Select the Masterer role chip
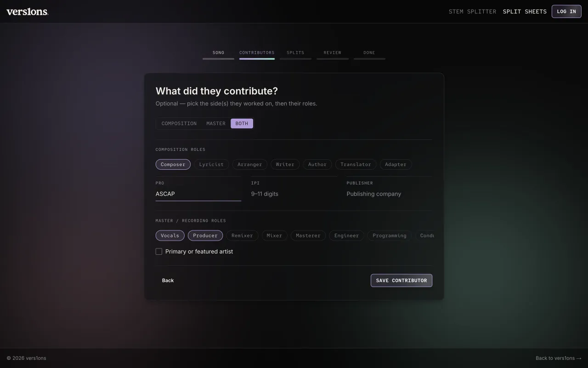The image size is (588, 368). 308,236
